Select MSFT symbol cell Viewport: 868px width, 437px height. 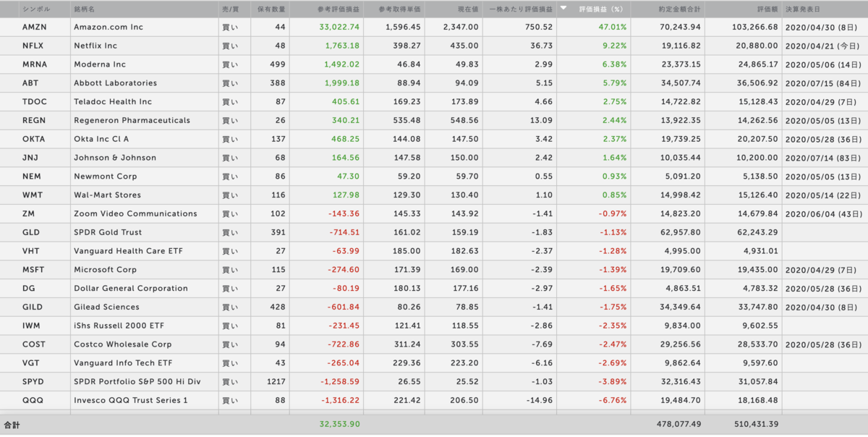33,270
